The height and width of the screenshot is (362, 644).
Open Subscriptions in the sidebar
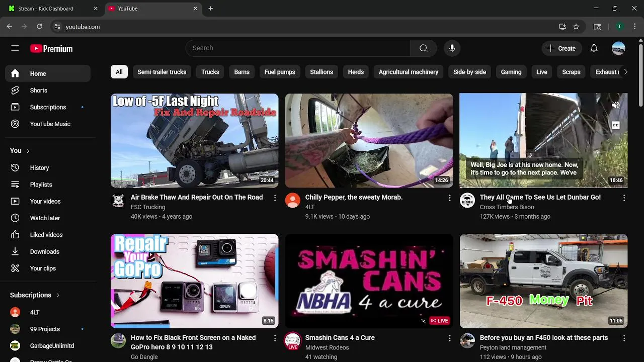[x=48, y=107]
